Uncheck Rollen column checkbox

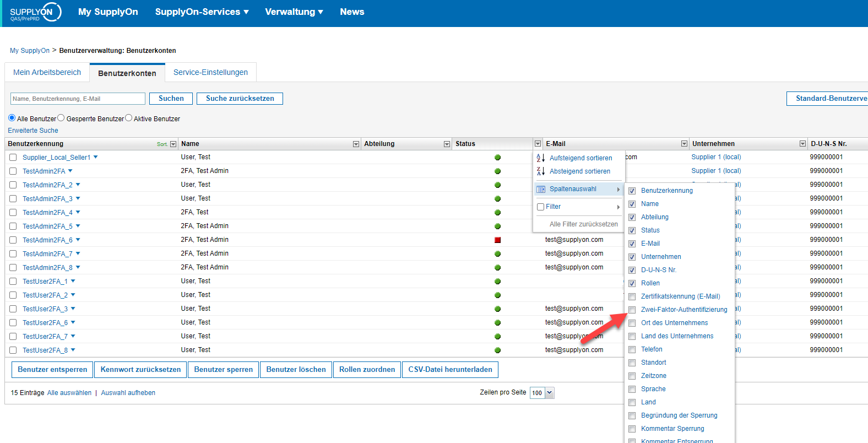pos(632,283)
